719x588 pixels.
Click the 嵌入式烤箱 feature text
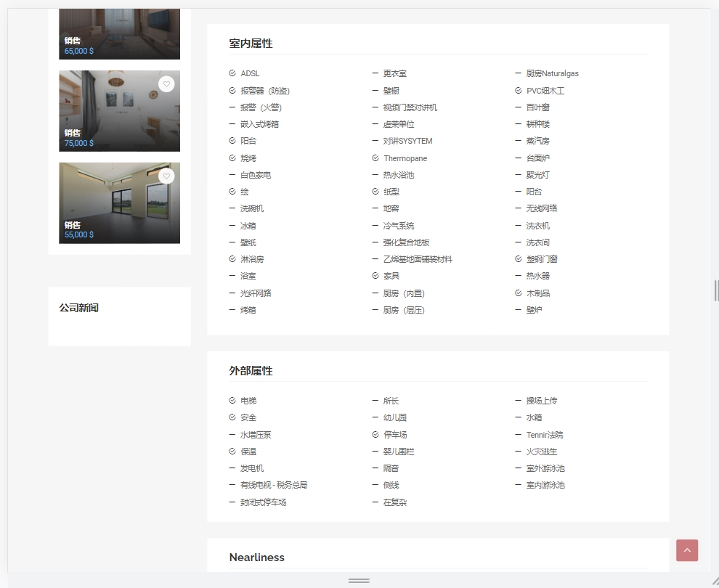click(259, 124)
